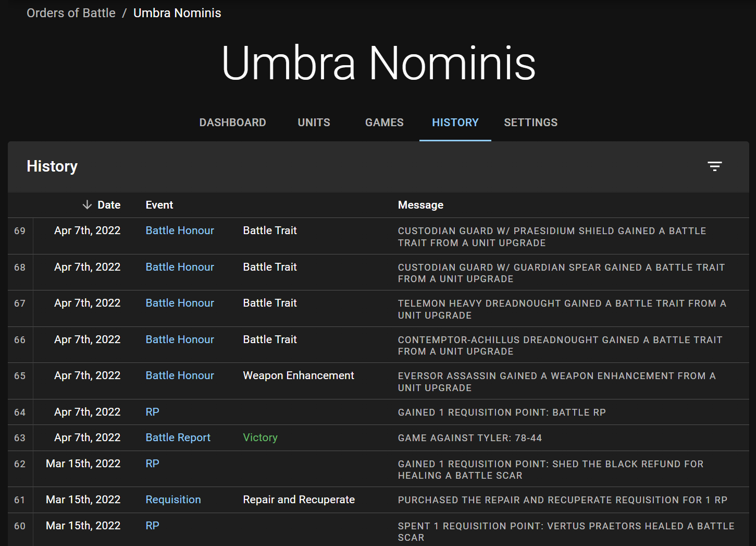Click the Date sort arrow icon
The image size is (756, 546).
(x=87, y=205)
